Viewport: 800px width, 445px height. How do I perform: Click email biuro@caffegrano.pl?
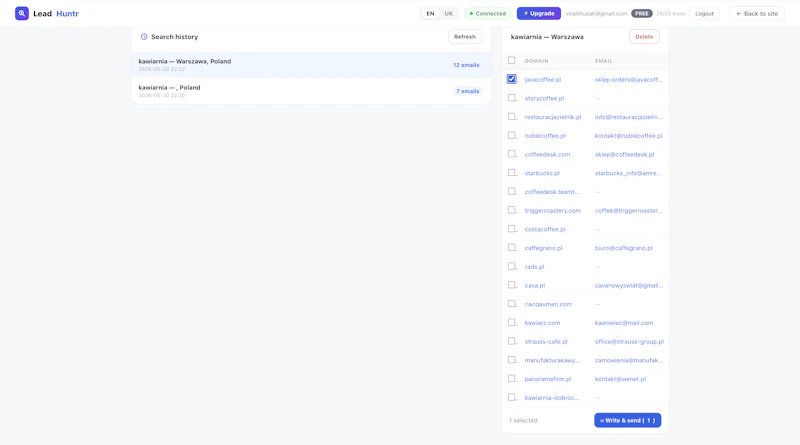pos(623,248)
